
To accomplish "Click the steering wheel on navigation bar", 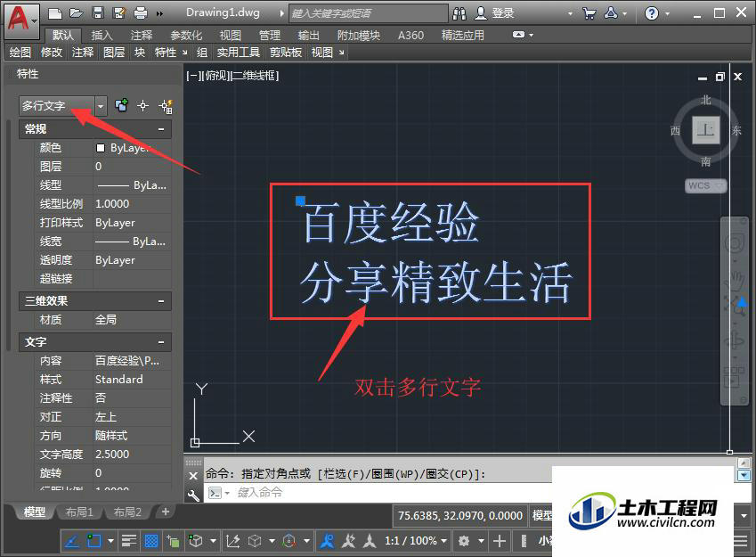I will [735, 242].
